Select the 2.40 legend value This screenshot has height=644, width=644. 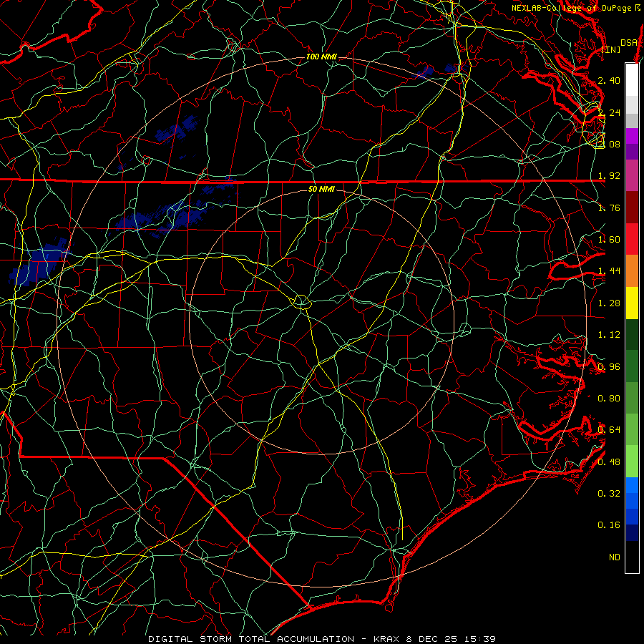609,80
